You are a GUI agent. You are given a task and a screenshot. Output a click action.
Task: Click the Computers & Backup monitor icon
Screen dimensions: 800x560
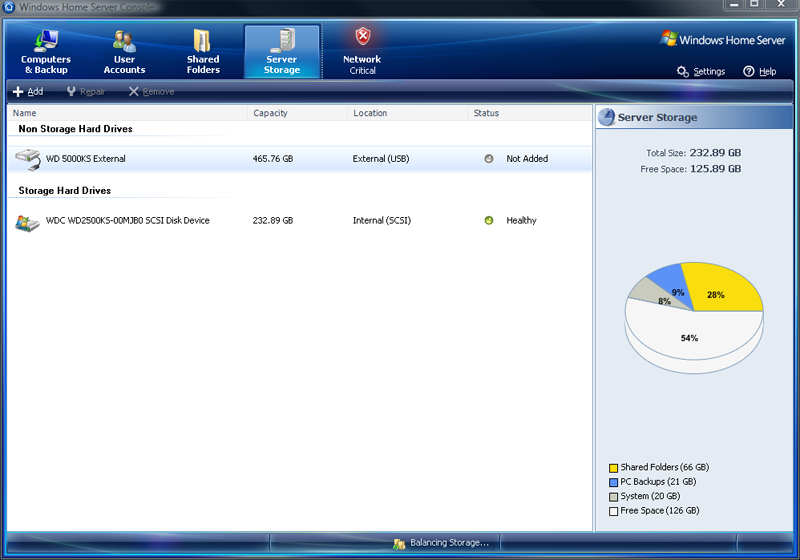pyautogui.click(x=46, y=40)
